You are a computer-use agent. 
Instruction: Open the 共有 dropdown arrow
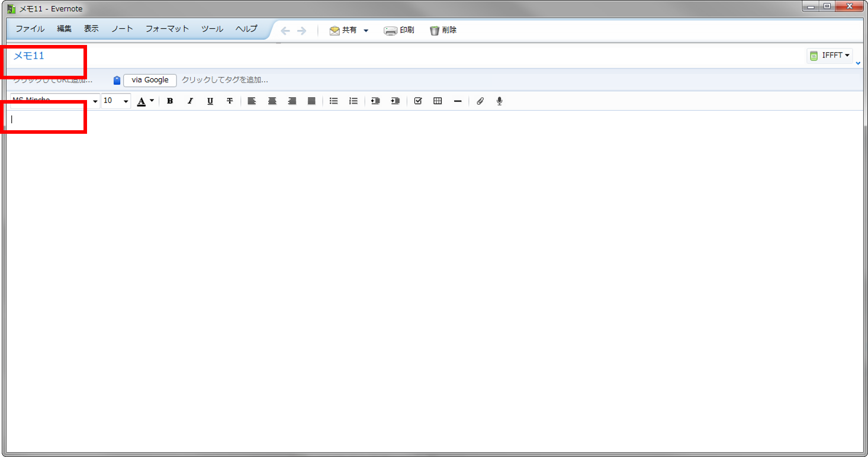pos(366,31)
